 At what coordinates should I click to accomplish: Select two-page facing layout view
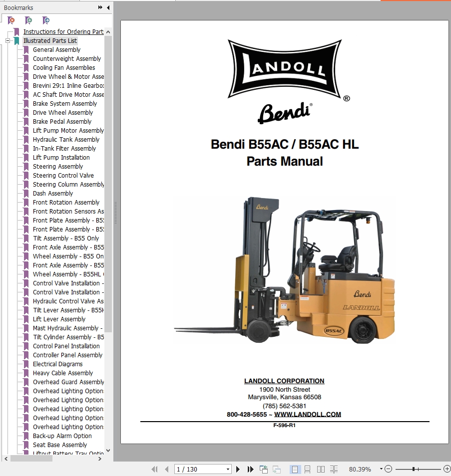(x=321, y=470)
